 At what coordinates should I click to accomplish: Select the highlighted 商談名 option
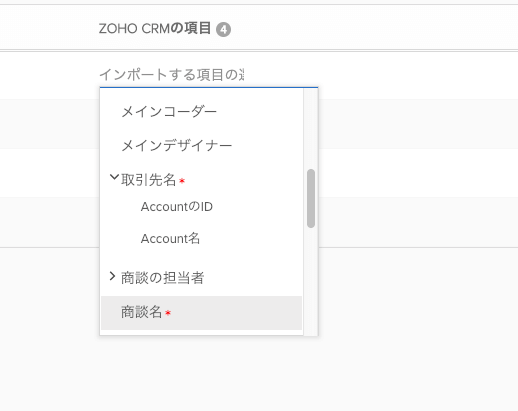tap(201, 313)
